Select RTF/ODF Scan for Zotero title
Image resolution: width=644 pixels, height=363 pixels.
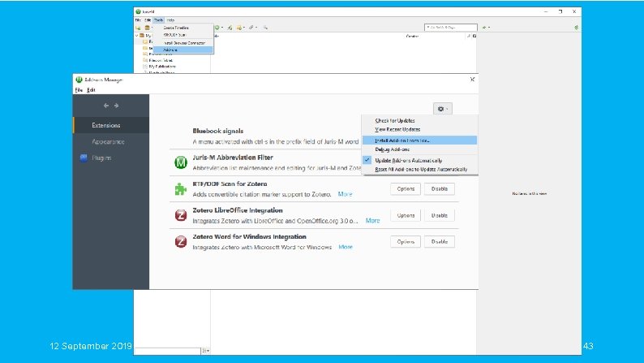[x=230, y=184]
